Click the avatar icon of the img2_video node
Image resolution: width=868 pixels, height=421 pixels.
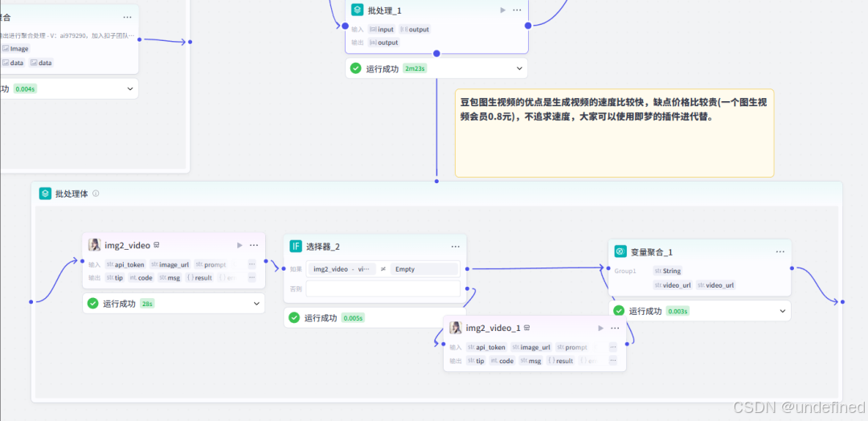click(x=95, y=245)
